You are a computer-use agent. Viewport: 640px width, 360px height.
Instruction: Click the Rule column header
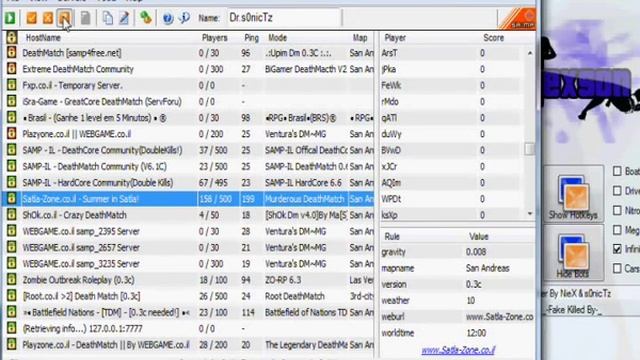[x=392, y=236]
